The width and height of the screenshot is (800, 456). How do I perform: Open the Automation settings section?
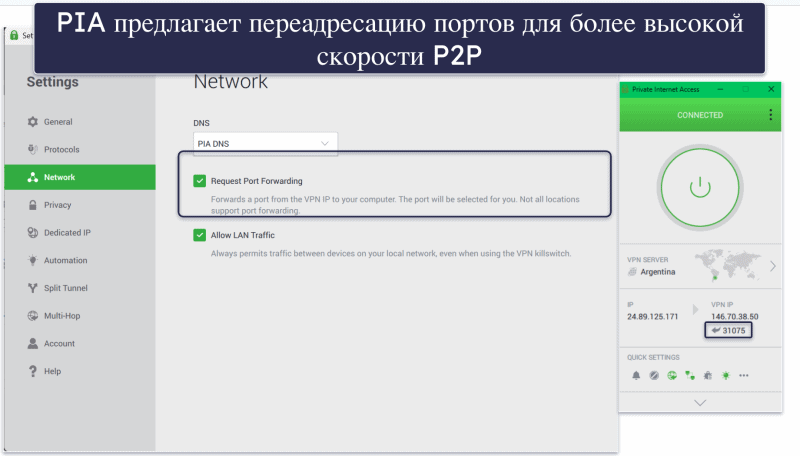tap(80, 260)
